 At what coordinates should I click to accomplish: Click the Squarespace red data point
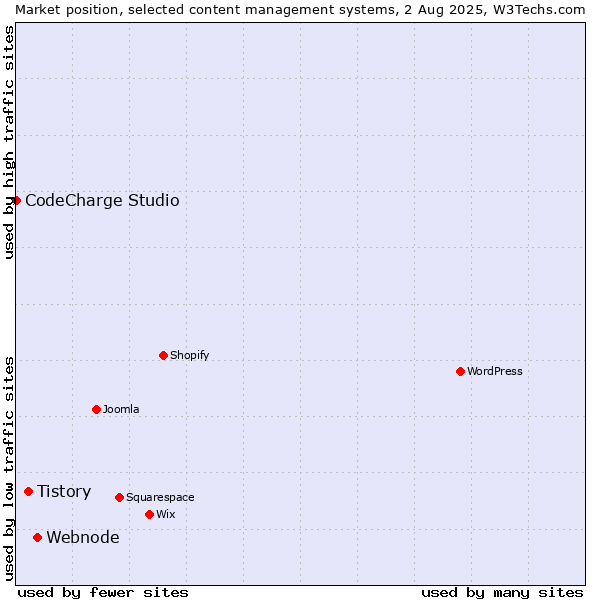[119, 497]
